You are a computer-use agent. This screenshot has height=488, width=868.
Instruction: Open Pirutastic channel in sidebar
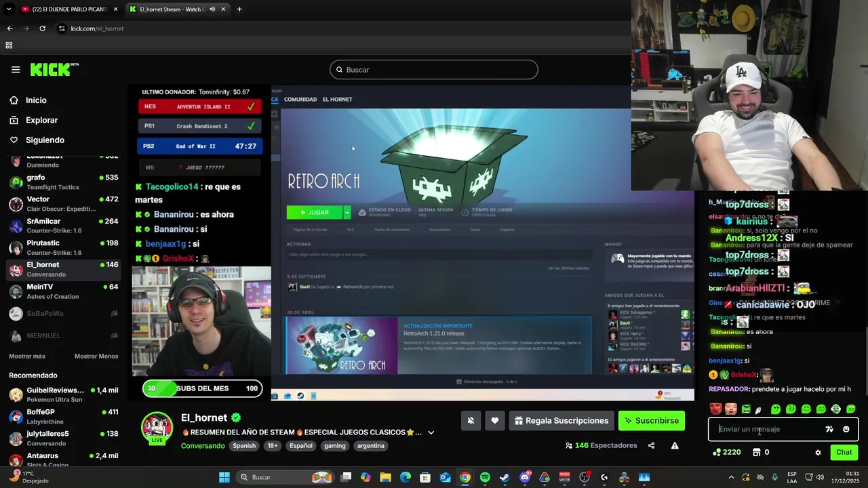point(64,247)
